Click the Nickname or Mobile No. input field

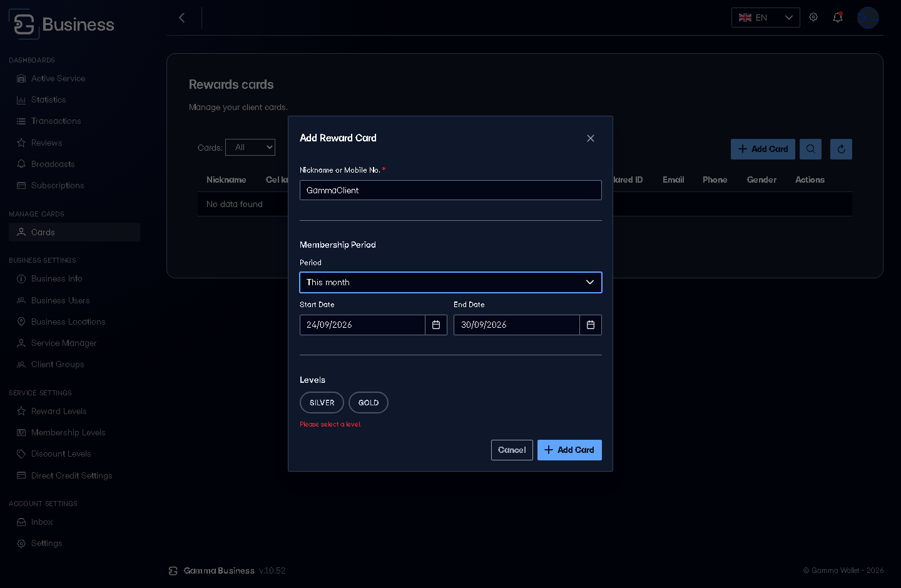[450, 190]
